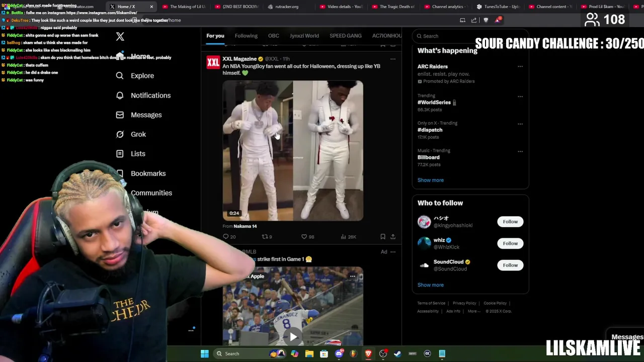Switch to the SPEED GANG tab
The image size is (644, 362).
[x=346, y=36]
